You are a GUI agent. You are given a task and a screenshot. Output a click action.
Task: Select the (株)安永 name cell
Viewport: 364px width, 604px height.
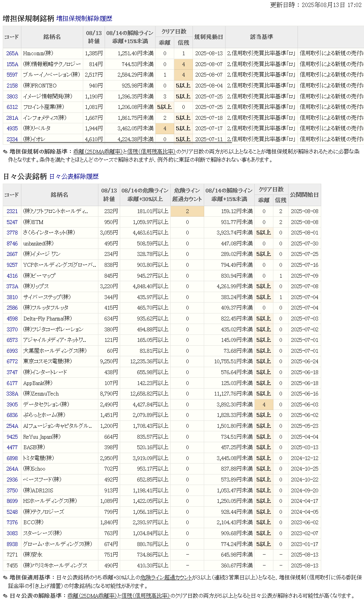click(x=59, y=555)
